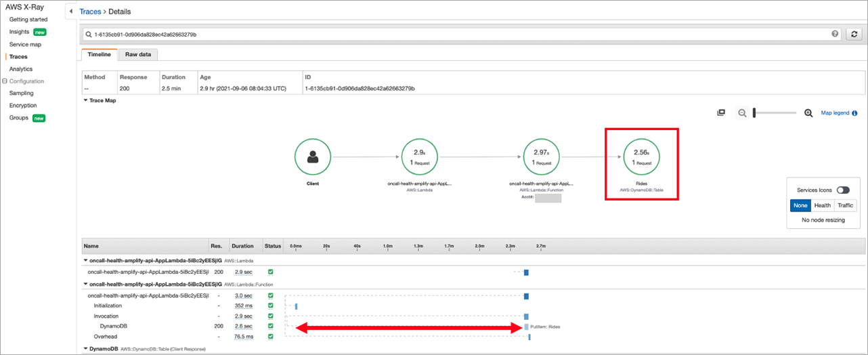Open Sampling configuration
Image resolution: width=868 pixels, height=355 pixels.
click(21, 93)
